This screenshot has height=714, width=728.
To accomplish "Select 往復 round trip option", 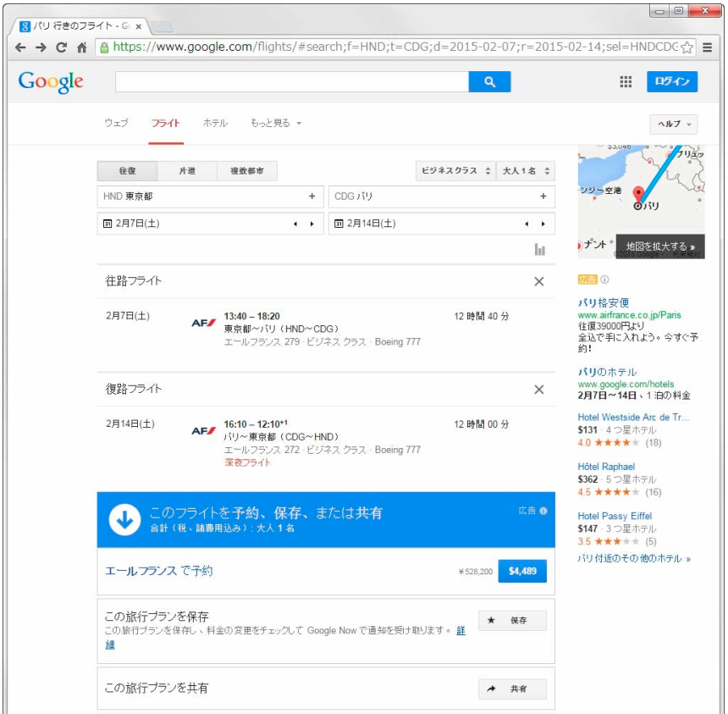I will click(x=127, y=171).
